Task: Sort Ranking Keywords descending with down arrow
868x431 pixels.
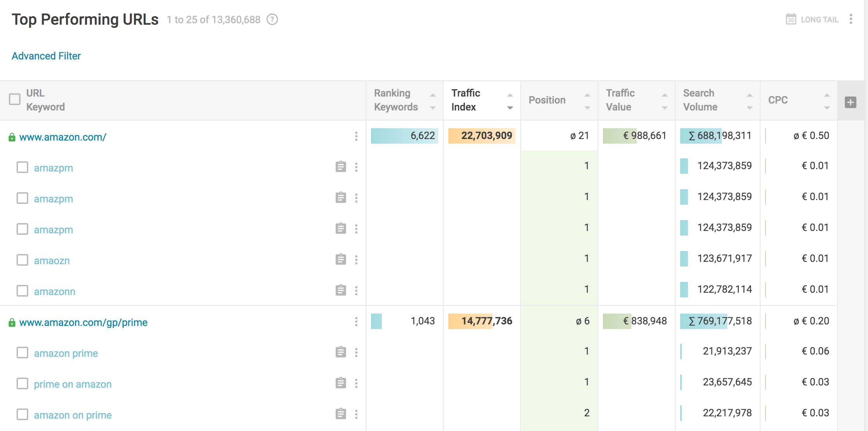Action: (433, 108)
